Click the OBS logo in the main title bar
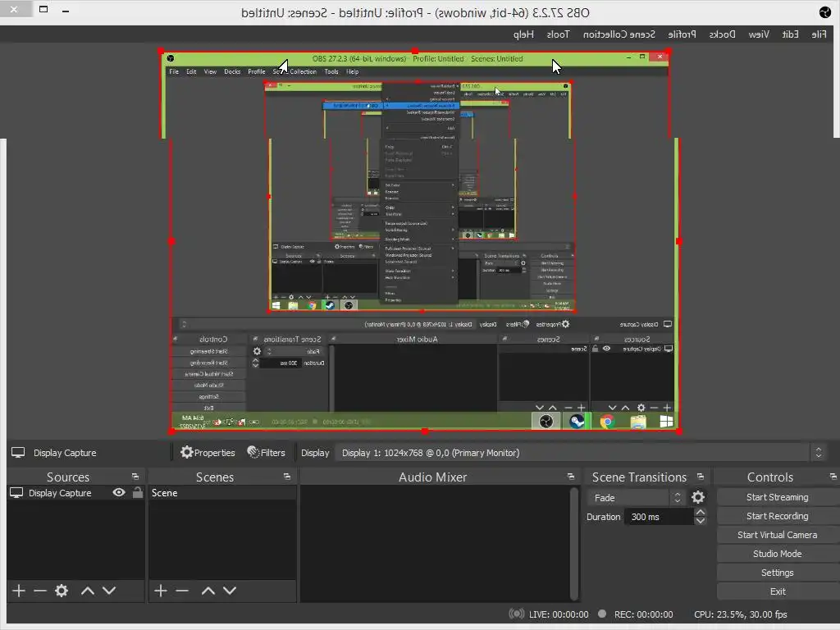Viewport: 840px width, 630px height. tap(825, 12)
